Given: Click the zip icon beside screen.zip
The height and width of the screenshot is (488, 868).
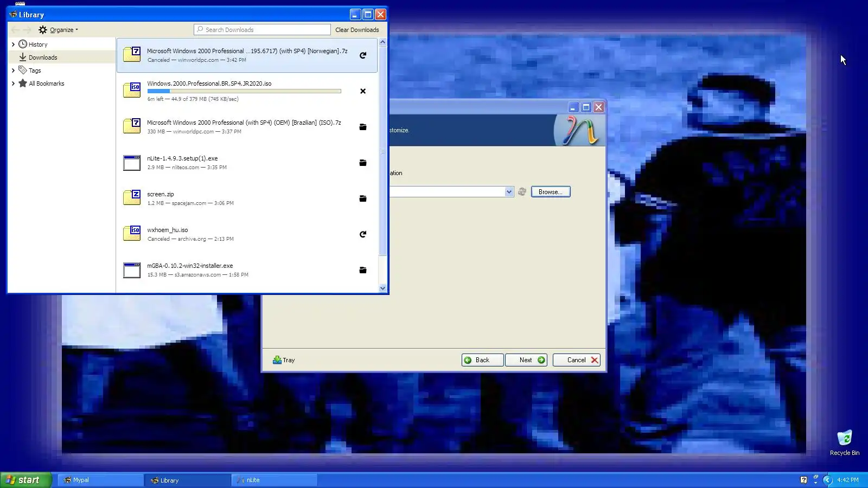Looking at the screenshot, I should click(132, 197).
